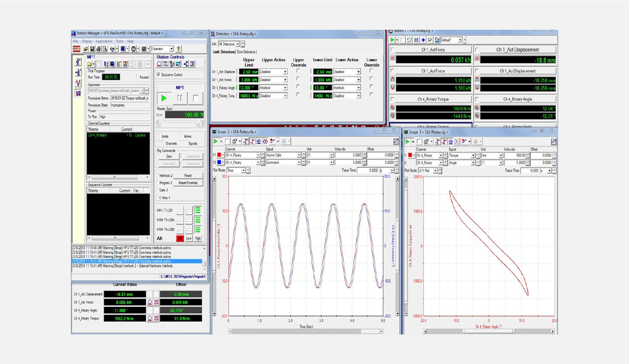Open the Operator access level dropdown
629x364 pixels.
click(171, 49)
